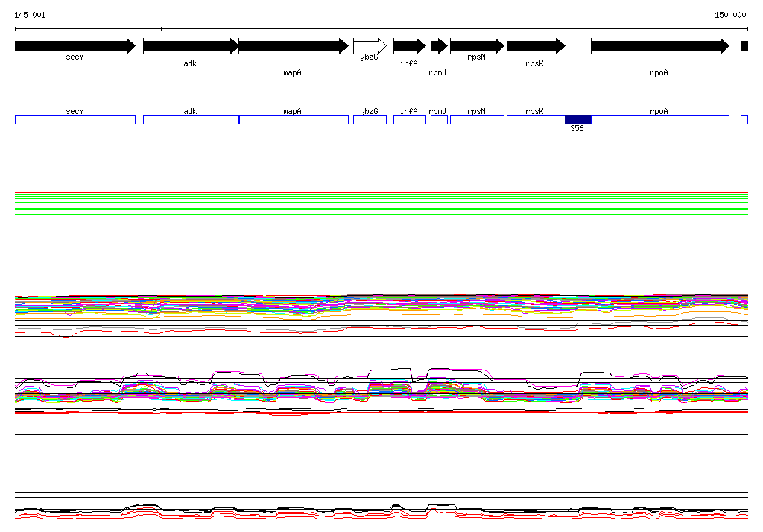Click the rpoA label under the black arrow
763x532 pixels.
[x=659, y=72]
